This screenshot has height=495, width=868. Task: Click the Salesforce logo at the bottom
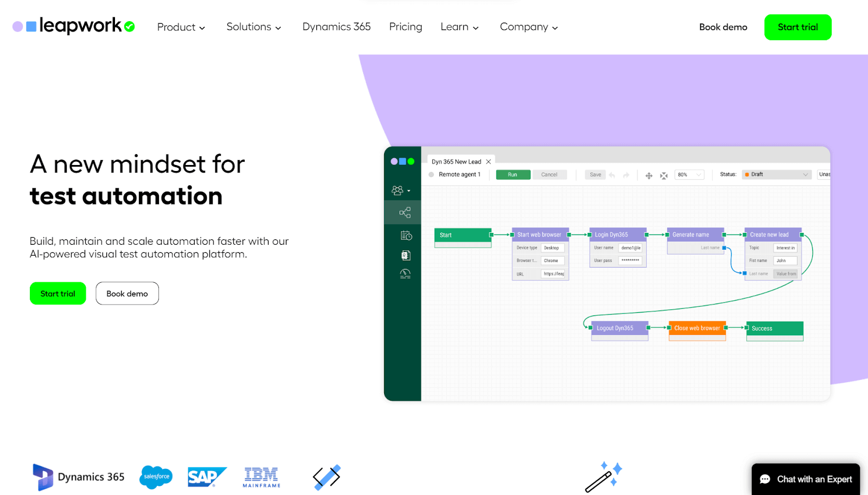point(155,477)
